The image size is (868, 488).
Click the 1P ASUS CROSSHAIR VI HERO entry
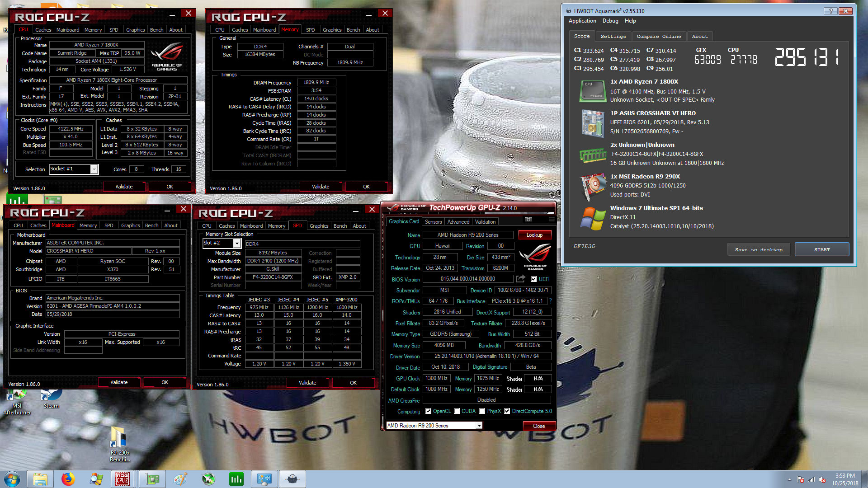pyautogui.click(x=653, y=113)
